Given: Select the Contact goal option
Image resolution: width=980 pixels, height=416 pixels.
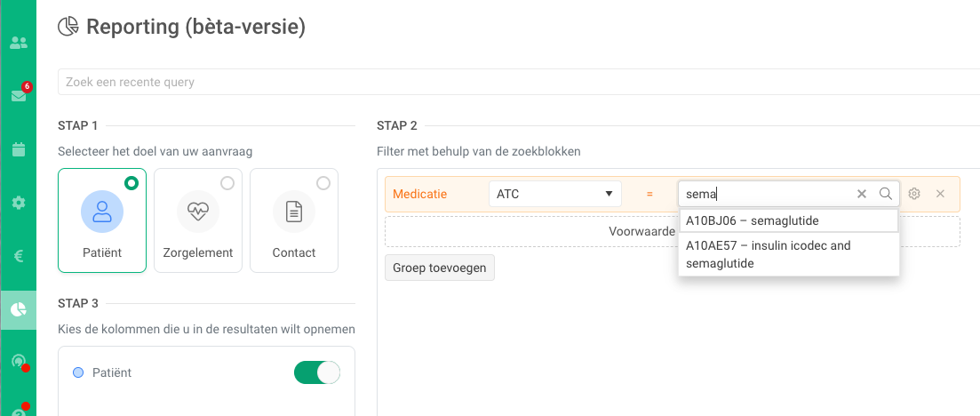Looking at the screenshot, I should point(294,220).
